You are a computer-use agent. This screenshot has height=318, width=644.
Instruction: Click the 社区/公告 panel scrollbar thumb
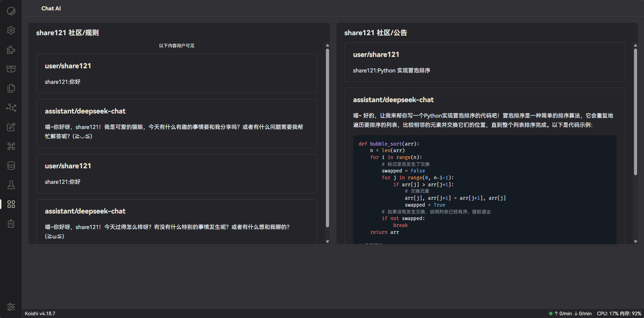tap(635, 112)
